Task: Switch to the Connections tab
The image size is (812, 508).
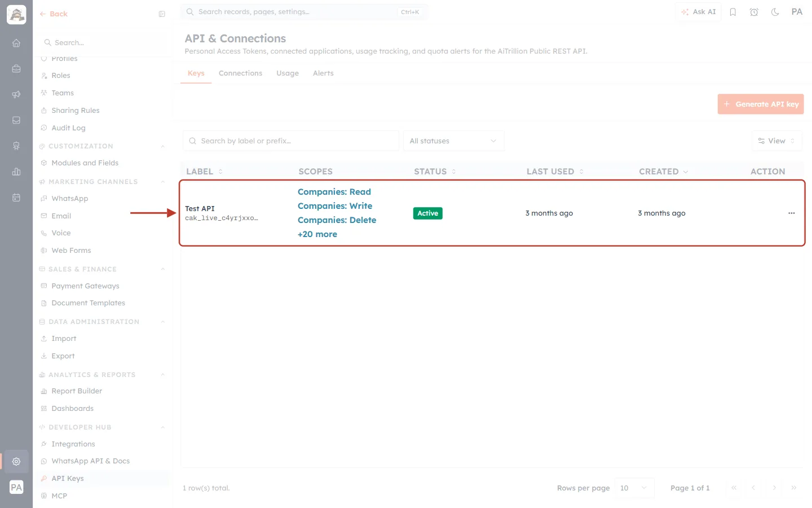Action: tap(240, 73)
